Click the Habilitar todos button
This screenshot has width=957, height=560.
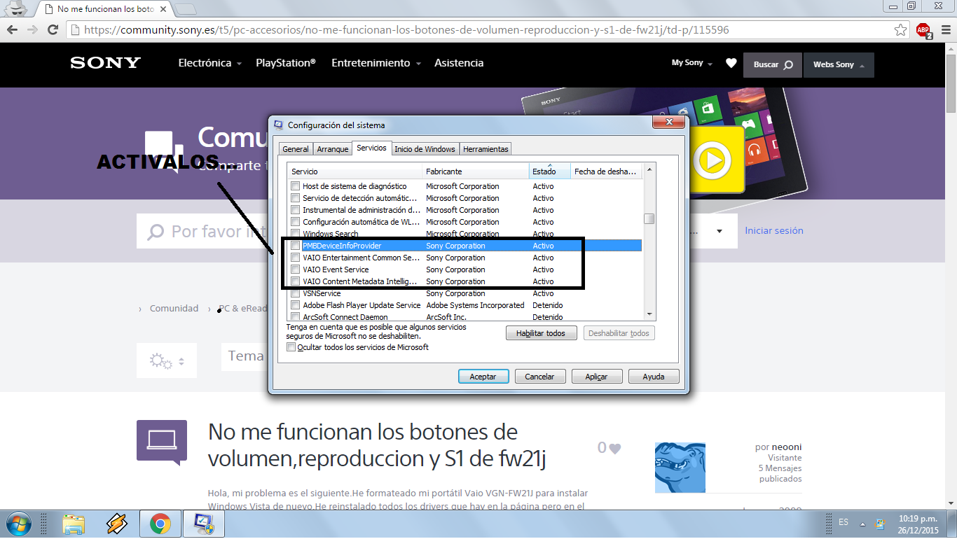pos(541,333)
